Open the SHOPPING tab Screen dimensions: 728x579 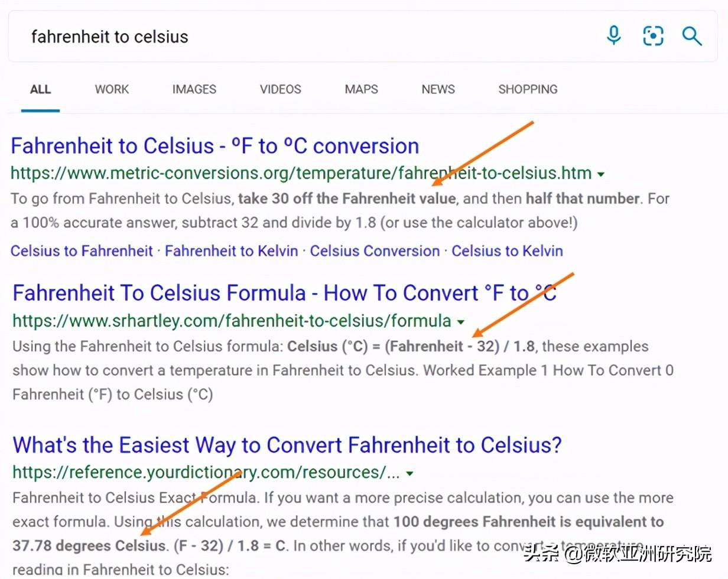(x=528, y=89)
